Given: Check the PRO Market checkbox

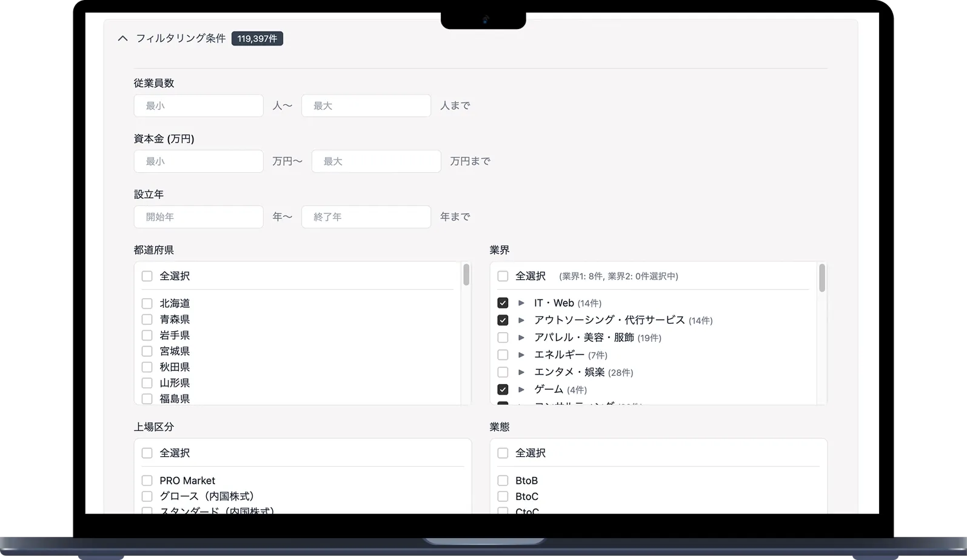Looking at the screenshot, I should (x=147, y=481).
